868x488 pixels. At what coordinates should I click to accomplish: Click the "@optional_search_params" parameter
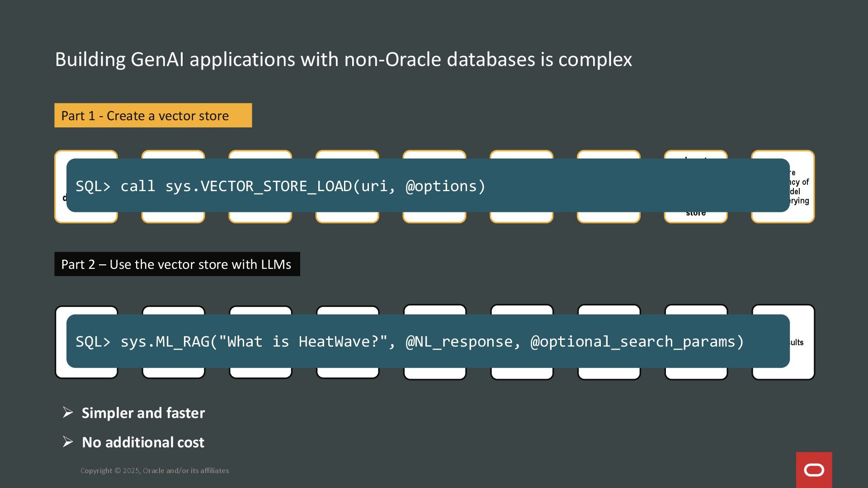632,342
